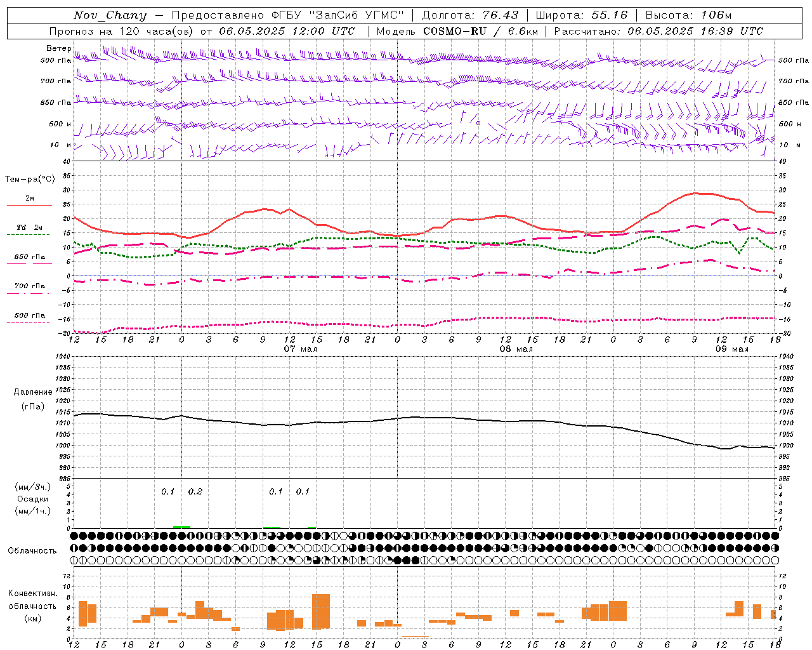The height and width of the screenshot is (650, 812).
Task: Click the (гПа) unit under Давление
Action: [33, 406]
